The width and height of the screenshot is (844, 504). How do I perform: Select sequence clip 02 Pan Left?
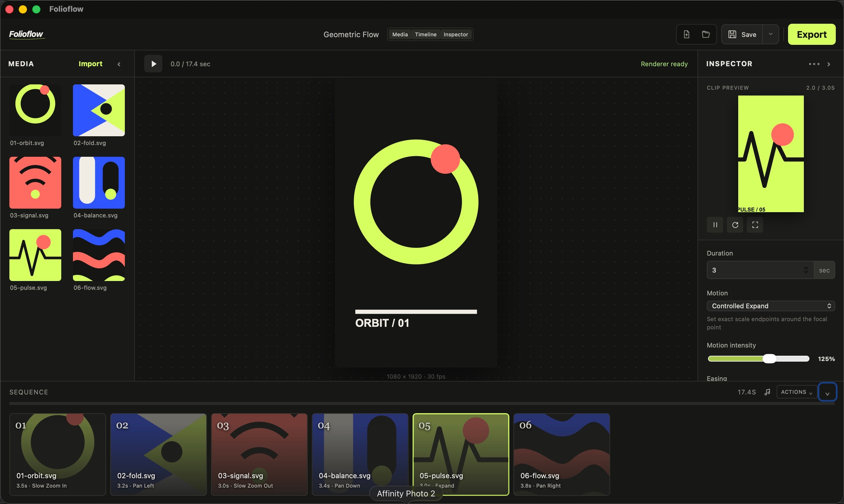(158, 454)
